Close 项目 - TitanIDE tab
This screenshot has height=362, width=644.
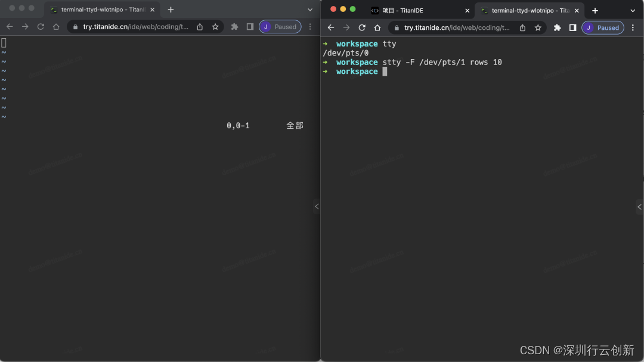click(x=467, y=11)
